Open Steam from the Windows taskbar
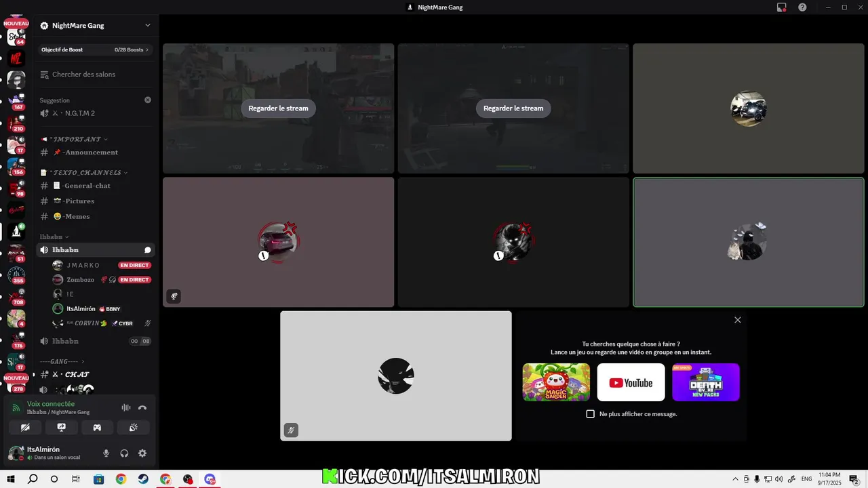This screenshot has height=488, width=868. tap(143, 479)
